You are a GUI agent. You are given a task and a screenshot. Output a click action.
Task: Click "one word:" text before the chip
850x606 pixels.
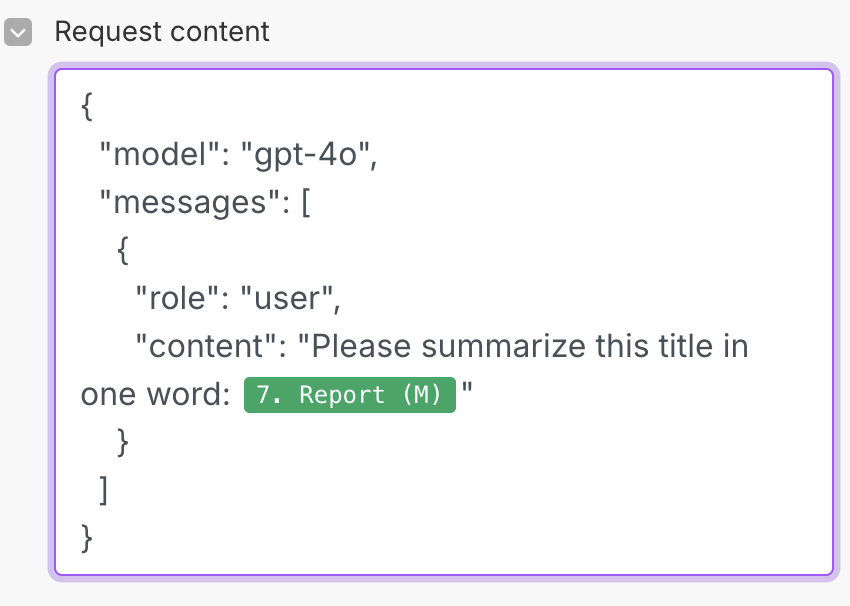coord(156,395)
